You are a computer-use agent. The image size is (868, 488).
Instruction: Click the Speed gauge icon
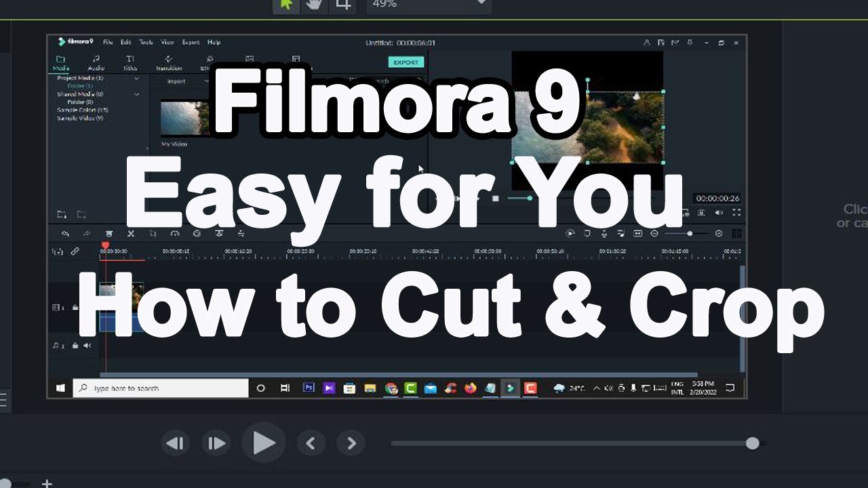point(175,233)
